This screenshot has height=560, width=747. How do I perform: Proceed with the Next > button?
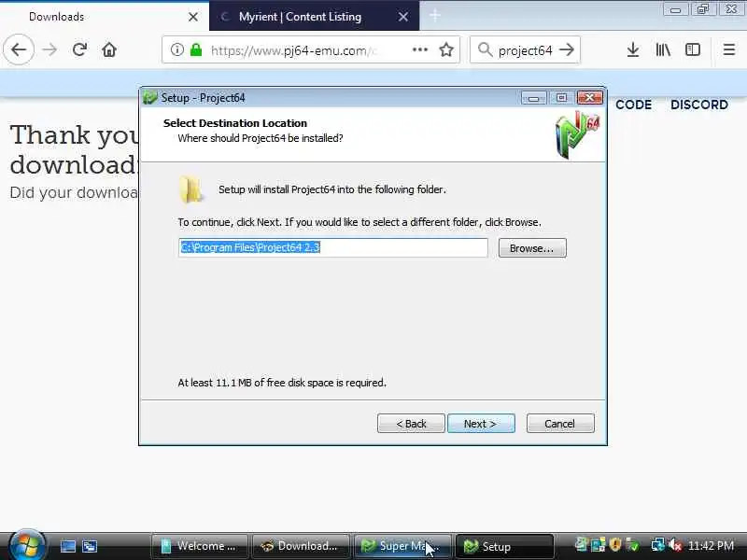(481, 424)
